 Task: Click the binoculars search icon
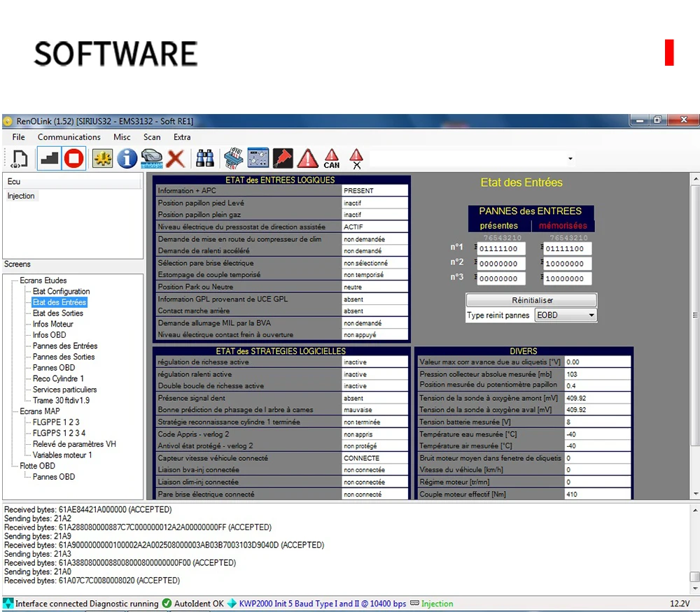pos(205,158)
